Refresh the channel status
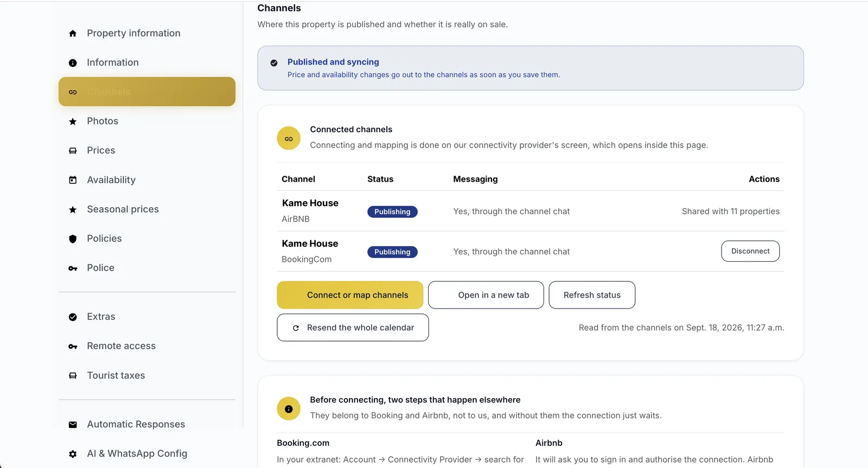 tap(592, 295)
